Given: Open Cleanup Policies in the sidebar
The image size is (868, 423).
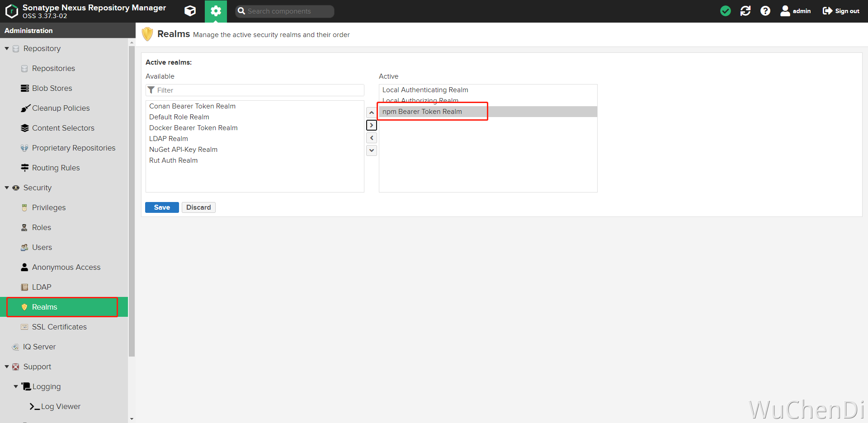Looking at the screenshot, I should (x=61, y=108).
